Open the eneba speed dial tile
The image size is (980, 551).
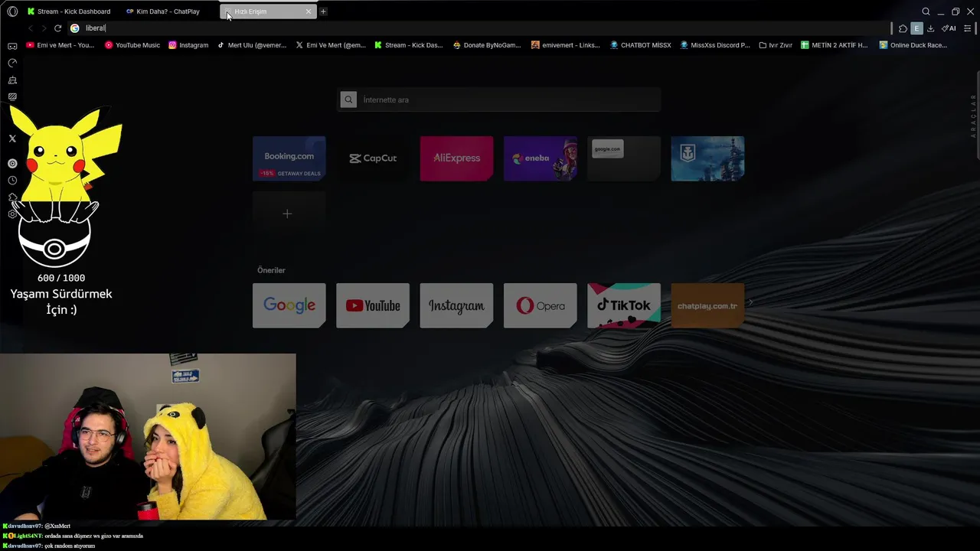541,158
